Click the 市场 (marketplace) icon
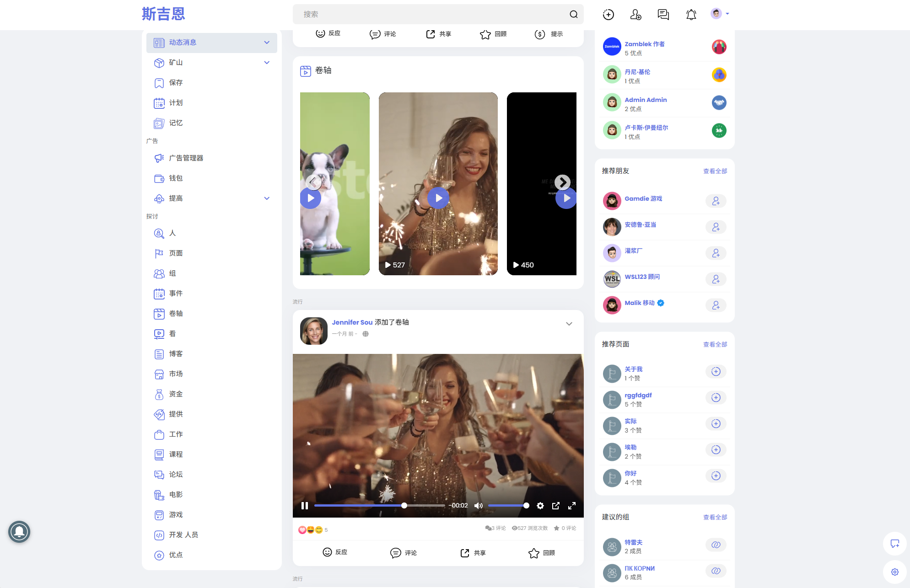The height and width of the screenshot is (588, 910). tap(159, 374)
